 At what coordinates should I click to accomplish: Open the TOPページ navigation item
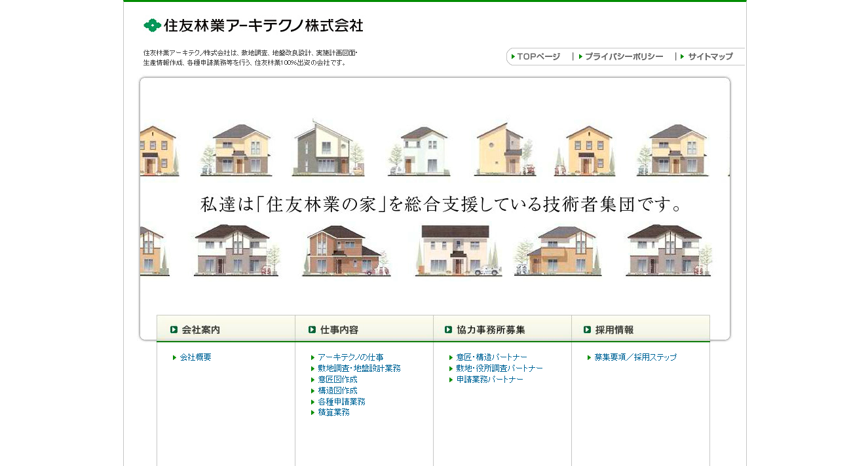tap(538, 56)
